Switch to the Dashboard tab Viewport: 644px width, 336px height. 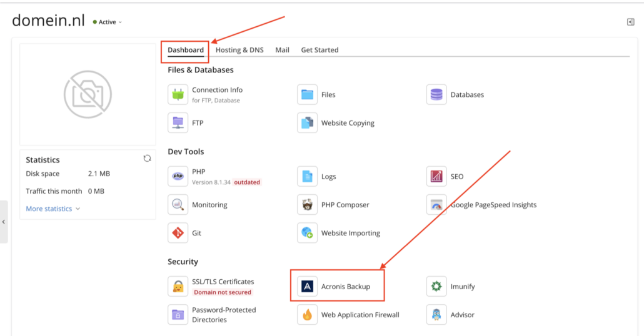tap(186, 50)
